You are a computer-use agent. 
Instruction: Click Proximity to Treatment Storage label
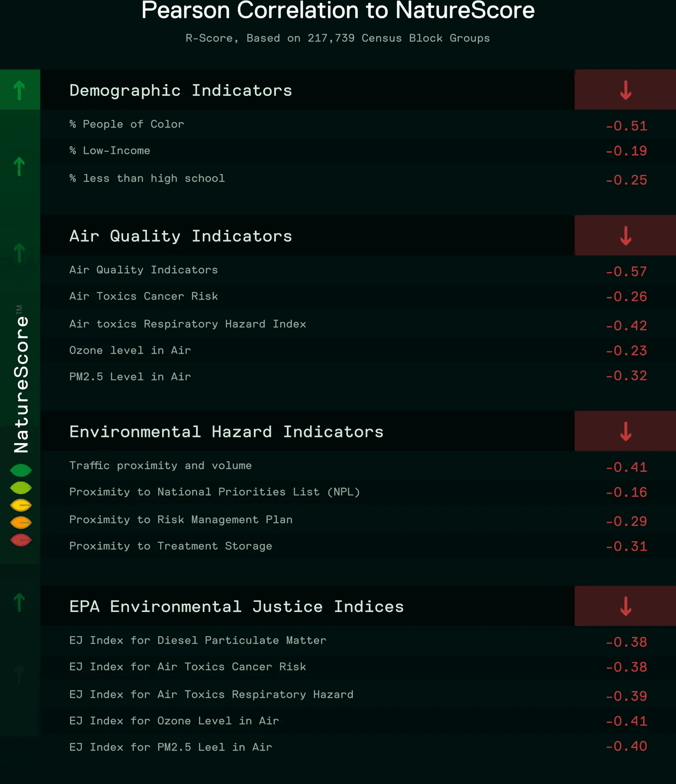click(x=171, y=546)
